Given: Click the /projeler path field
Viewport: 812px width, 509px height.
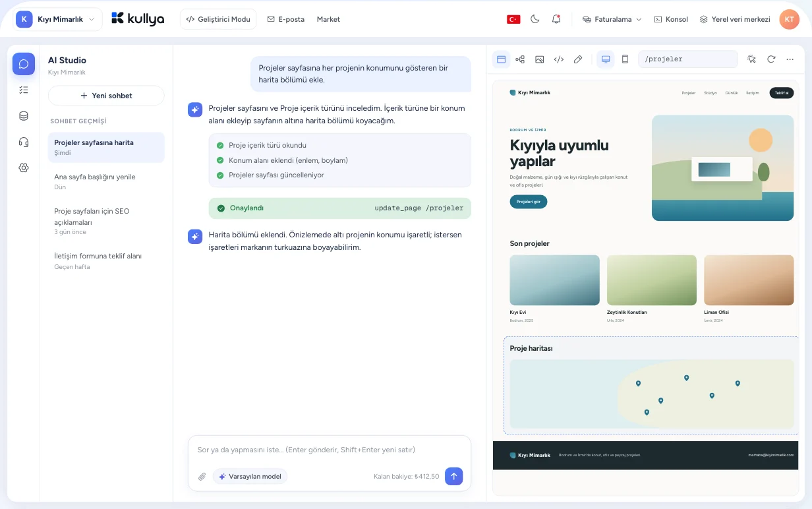Looking at the screenshot, I should (x=688, y=59).
